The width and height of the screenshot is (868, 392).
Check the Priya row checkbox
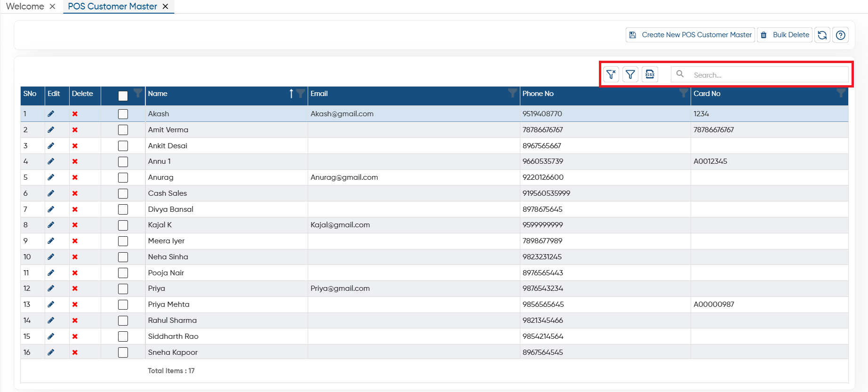click(x=123, y=289)
